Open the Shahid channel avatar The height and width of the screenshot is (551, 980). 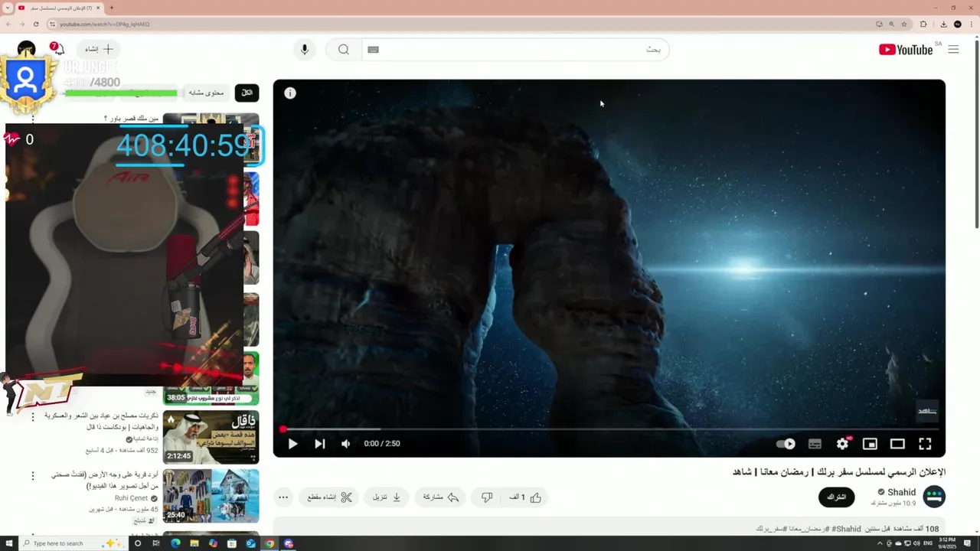pos(934,497)
